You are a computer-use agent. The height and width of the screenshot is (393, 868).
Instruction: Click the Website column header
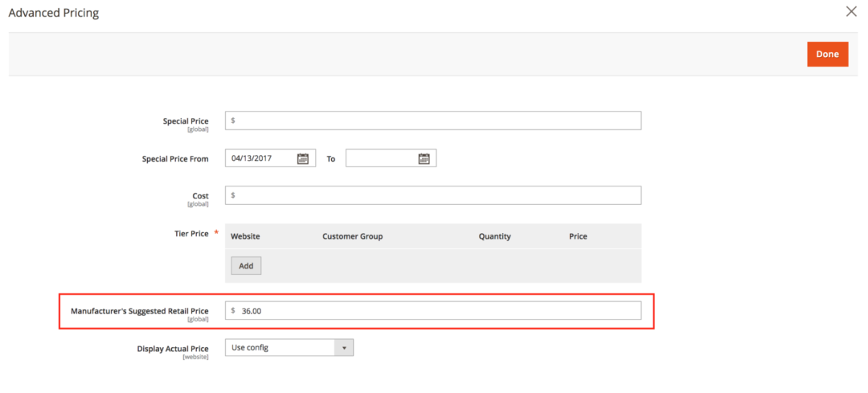point(245,236)
